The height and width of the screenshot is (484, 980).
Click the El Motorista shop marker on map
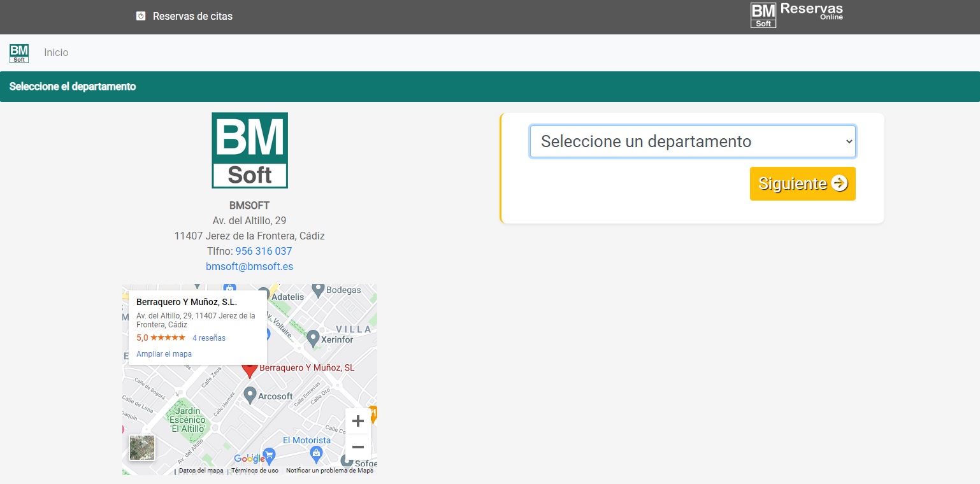(x=316, y=453)
